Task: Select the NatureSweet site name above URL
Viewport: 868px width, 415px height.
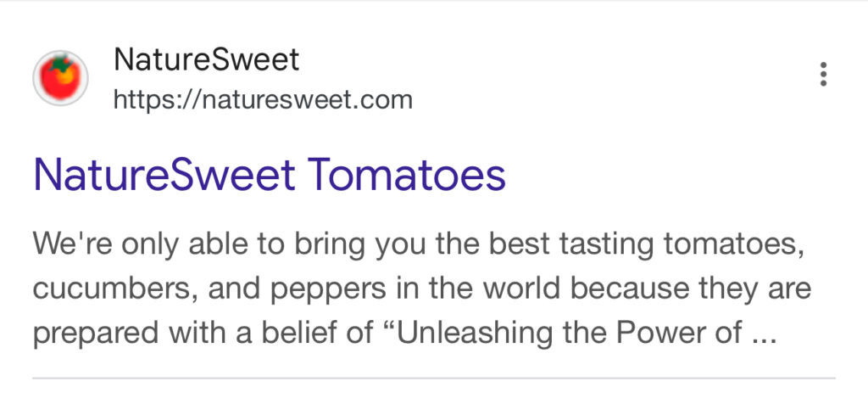Action: click(x=207, y=59)
